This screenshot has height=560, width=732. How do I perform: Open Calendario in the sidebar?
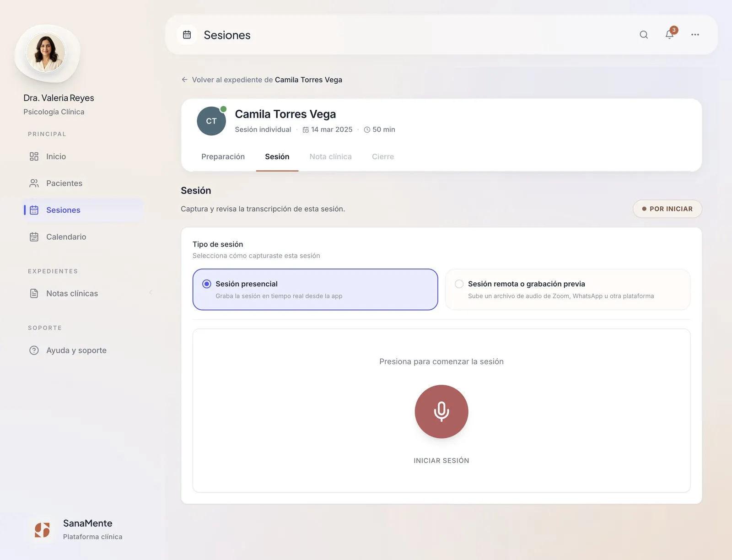83,237
